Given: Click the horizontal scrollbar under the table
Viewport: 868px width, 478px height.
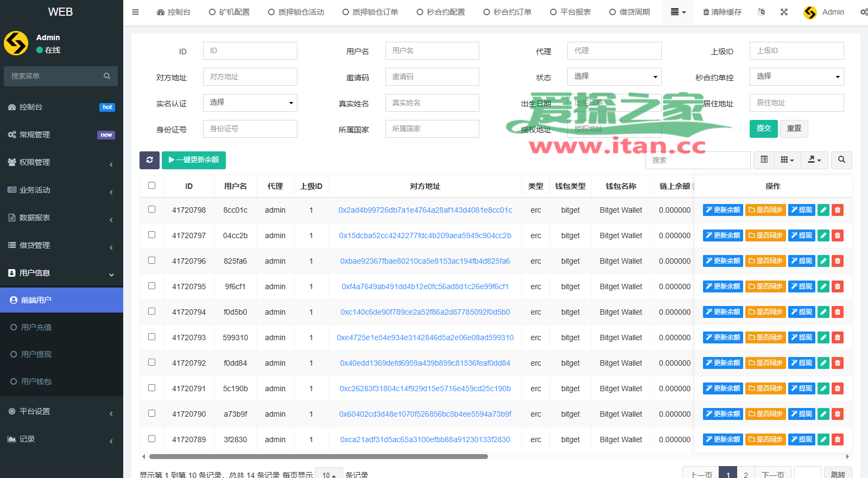Looking at the screenshot, I should (319, 457).
